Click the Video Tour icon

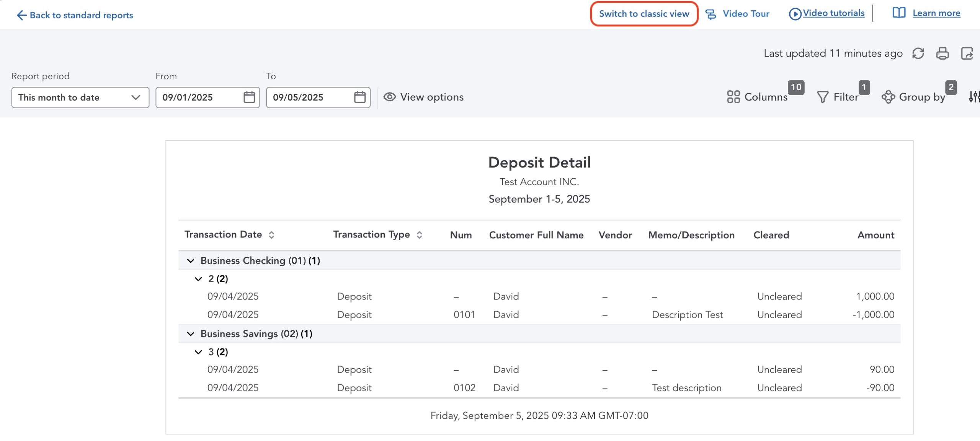[x=711, y=14]
